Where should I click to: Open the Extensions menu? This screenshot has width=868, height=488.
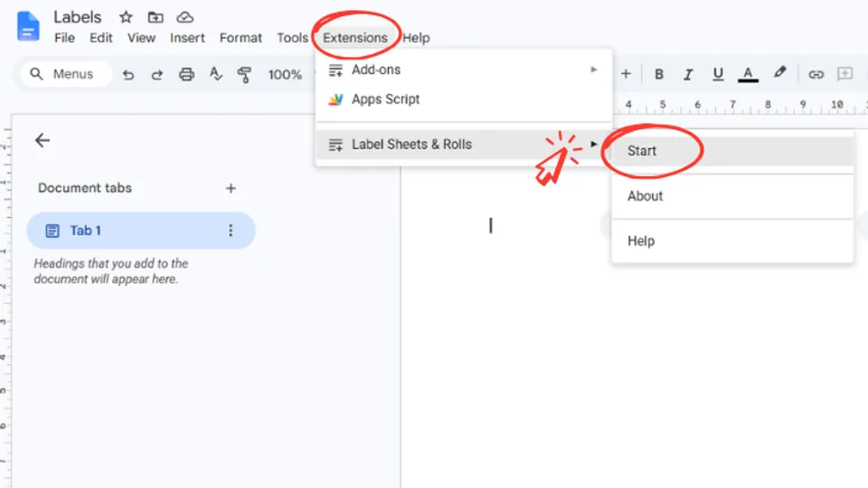[x=354, y=38]
